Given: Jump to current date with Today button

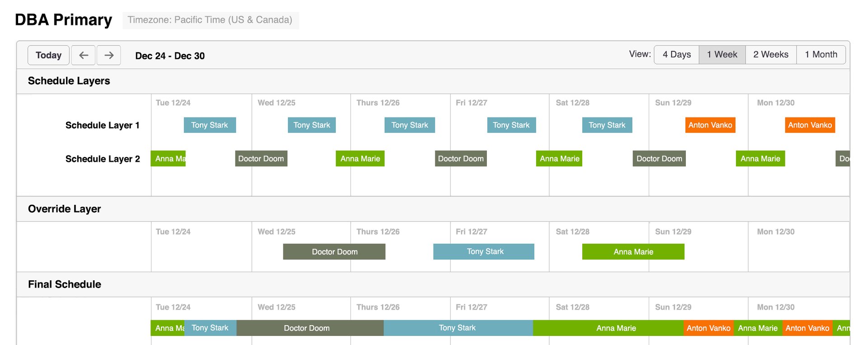Looking at the screenshot, I should point(48,55).
